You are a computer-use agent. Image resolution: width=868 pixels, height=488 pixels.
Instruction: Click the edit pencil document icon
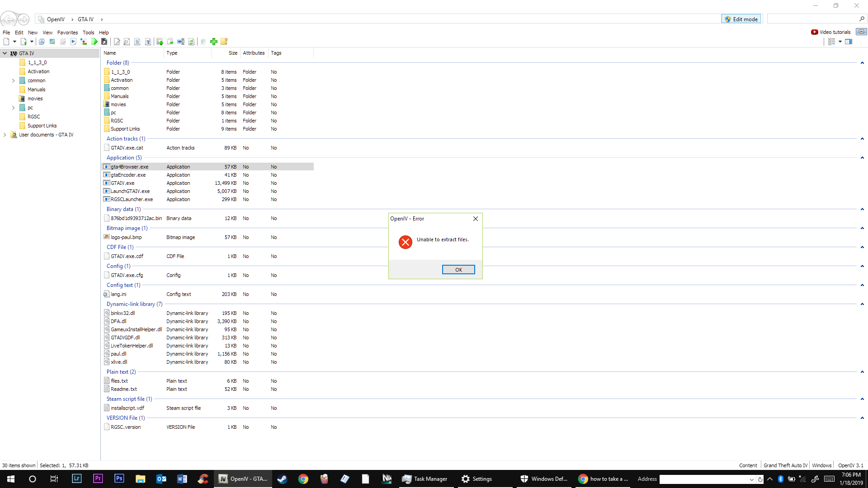point(117,42)
